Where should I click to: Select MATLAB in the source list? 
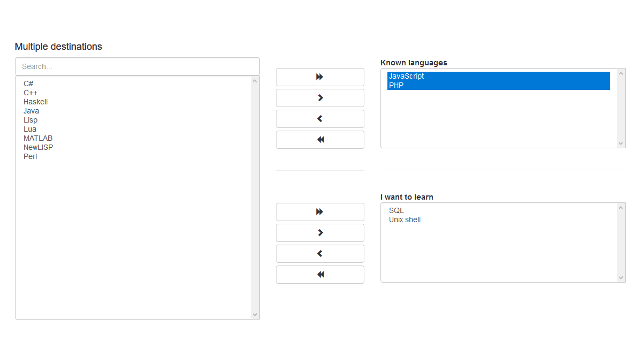(38, 138)
